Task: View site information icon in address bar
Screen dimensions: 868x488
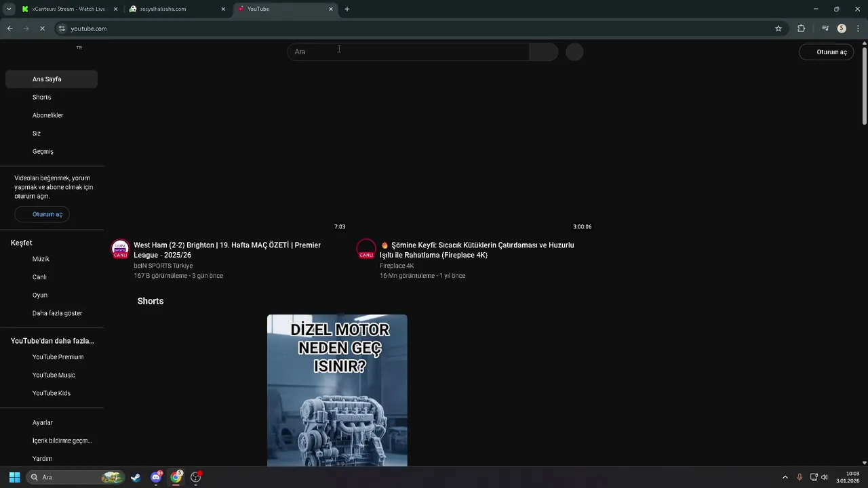Action: point(62,28)
